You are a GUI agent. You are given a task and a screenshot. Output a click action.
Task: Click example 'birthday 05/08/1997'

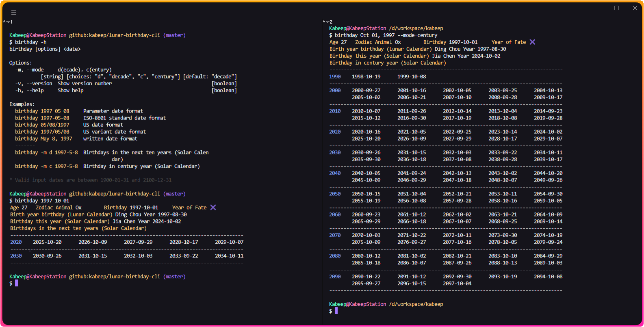[42, 125]
